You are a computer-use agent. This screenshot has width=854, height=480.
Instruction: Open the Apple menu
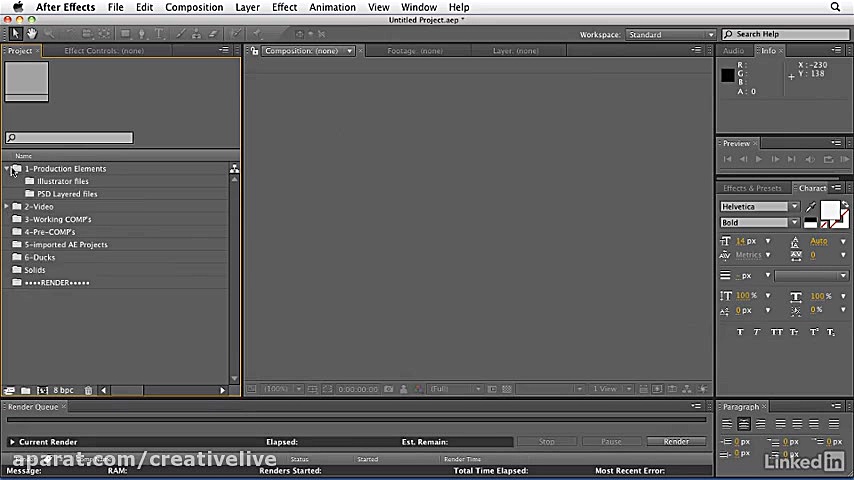click(18, 7)
